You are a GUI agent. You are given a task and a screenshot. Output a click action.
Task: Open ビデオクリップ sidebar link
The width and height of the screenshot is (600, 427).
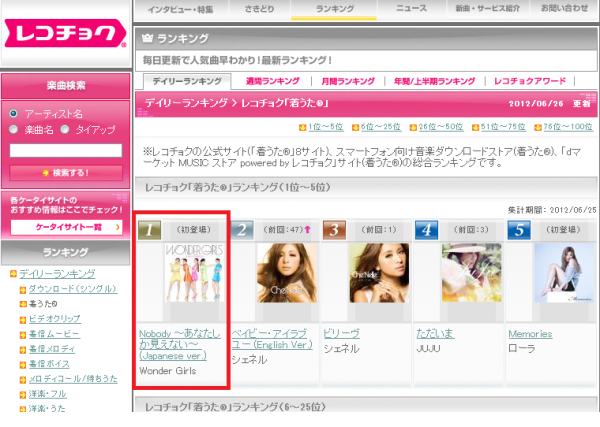[x=55, y=319]
